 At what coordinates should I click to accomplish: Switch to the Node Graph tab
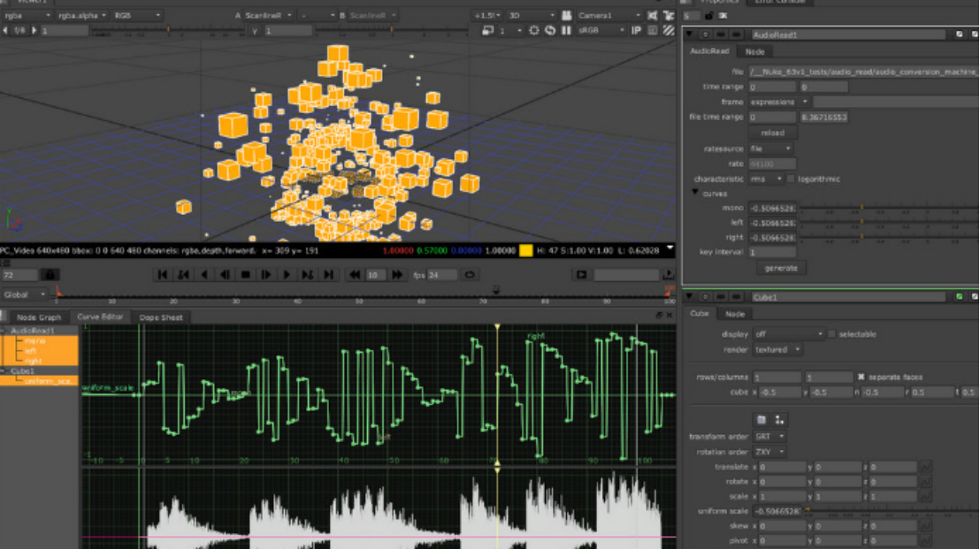(39, 316)
